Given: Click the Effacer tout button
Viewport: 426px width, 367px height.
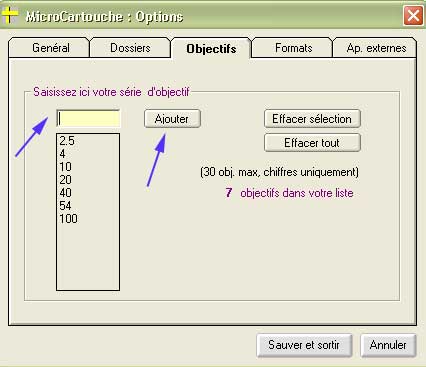Looking at the screenshot, I should pyautogui.click(x=312, y=143).
